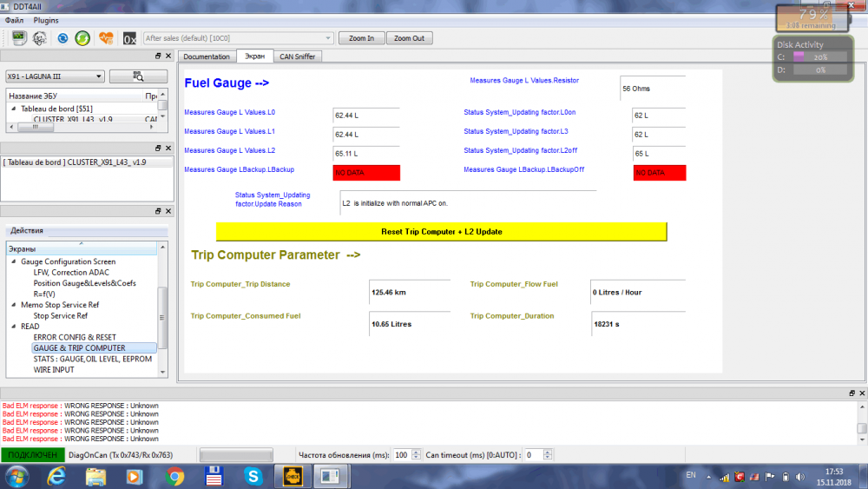
Task: Collapse Memo Stop Service Ref node
Action: [x=14, y=305]
